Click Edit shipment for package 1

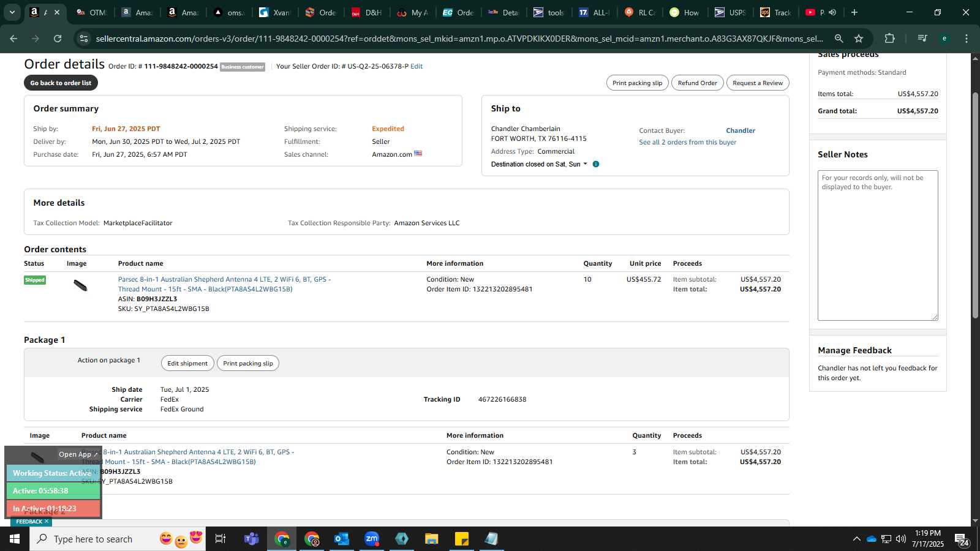(187, 363)
